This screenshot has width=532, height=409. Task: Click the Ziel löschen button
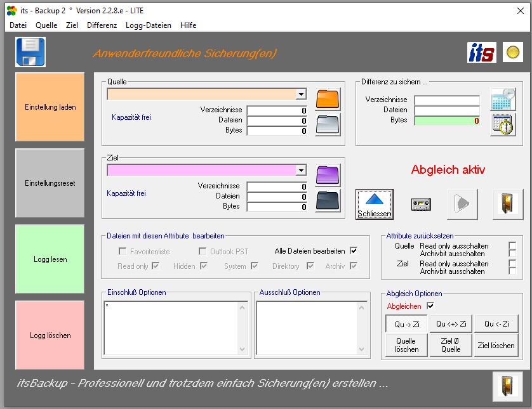coord(496,345)
